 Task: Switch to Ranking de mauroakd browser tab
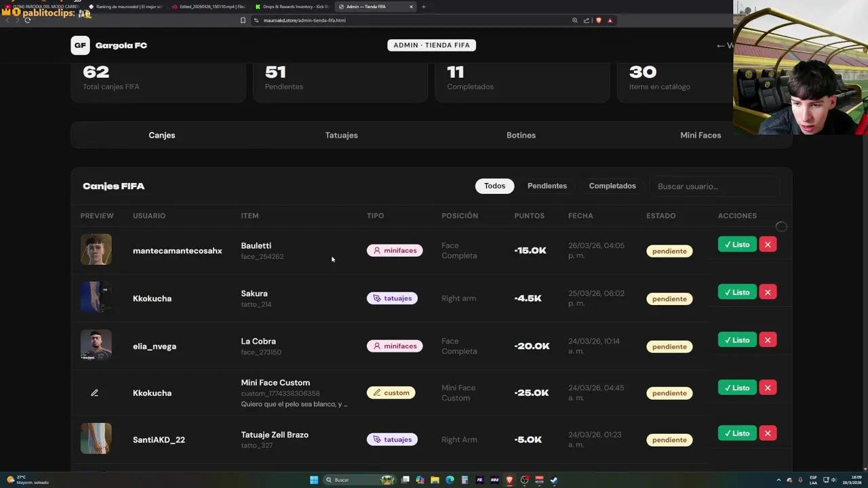coord(125,7)
